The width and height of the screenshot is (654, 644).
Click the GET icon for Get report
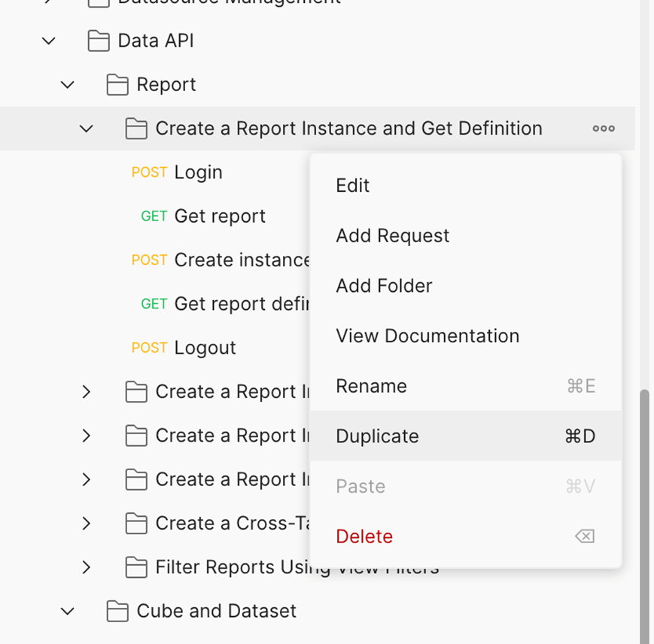(x=154, y=216)
